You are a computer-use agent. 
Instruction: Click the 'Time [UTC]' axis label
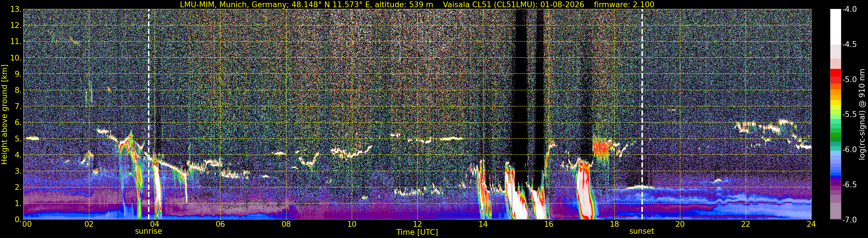[x=417, y=232]
